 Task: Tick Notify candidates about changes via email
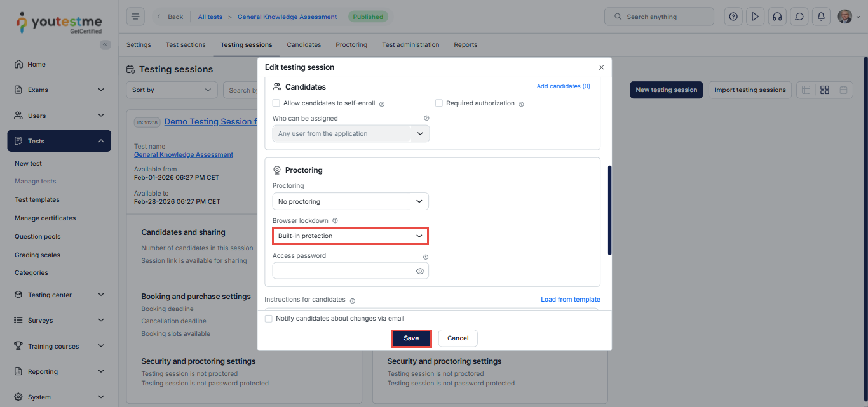(x=269, y=319)
